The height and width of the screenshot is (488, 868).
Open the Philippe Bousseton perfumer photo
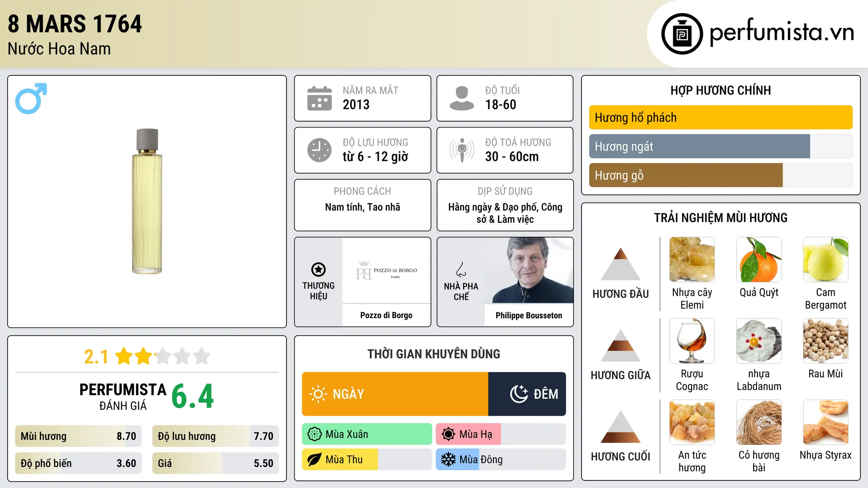coord(529,270)
